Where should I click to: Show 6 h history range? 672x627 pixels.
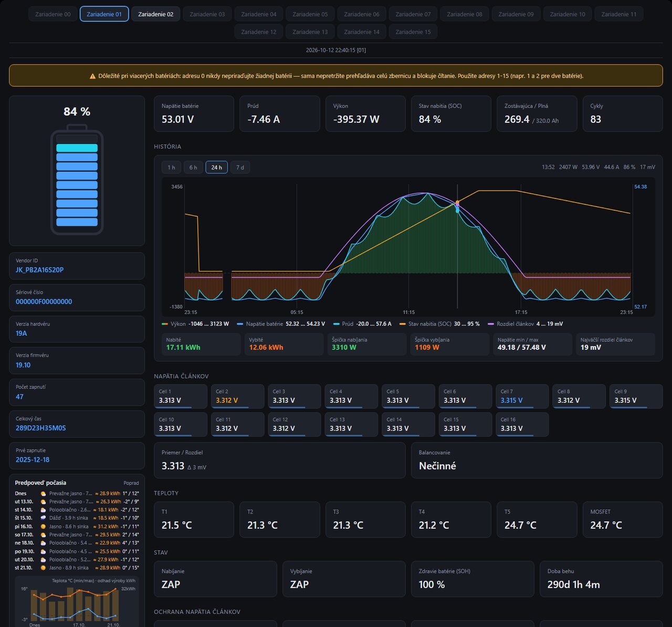(x=193, y=168)
